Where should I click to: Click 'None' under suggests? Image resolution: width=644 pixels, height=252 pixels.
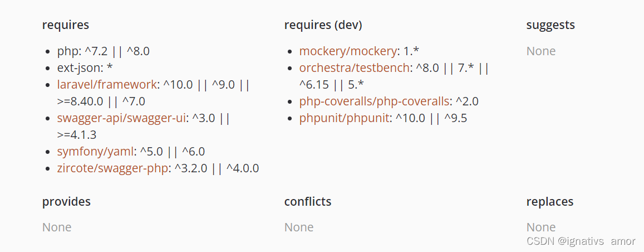(x=541, y=51)
